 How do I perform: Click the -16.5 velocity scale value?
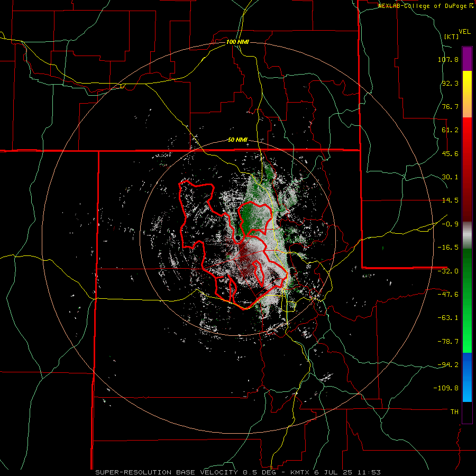tap(448, 248)
